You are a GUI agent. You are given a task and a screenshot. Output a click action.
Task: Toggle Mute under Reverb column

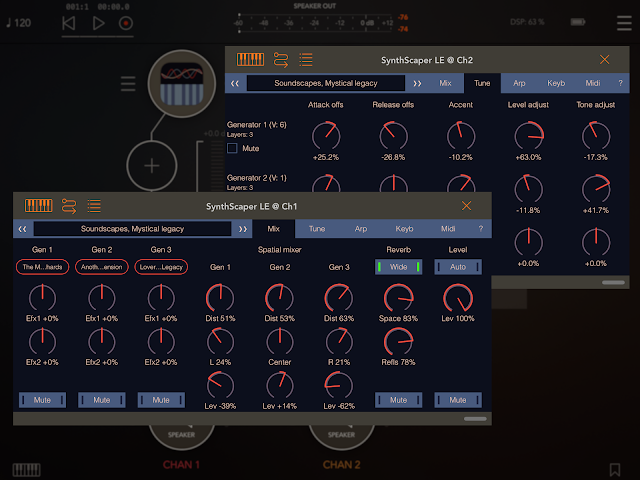(x=398, y=400)
